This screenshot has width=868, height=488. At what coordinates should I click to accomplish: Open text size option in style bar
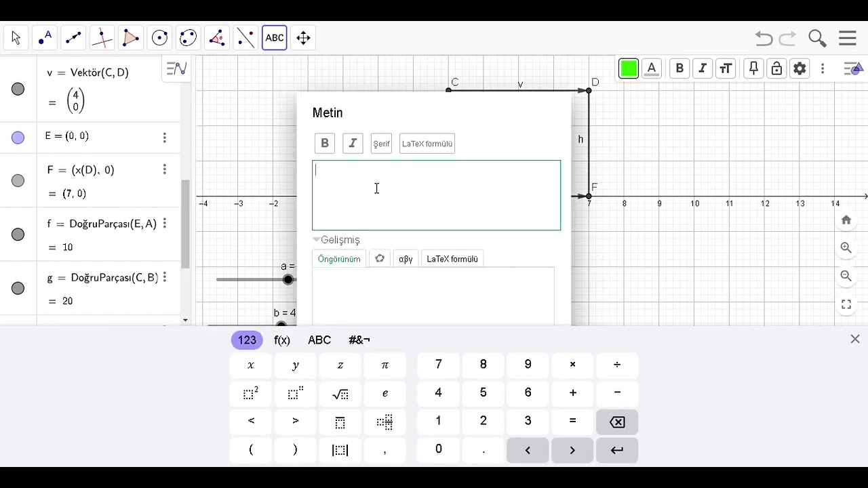click(726, 68)
